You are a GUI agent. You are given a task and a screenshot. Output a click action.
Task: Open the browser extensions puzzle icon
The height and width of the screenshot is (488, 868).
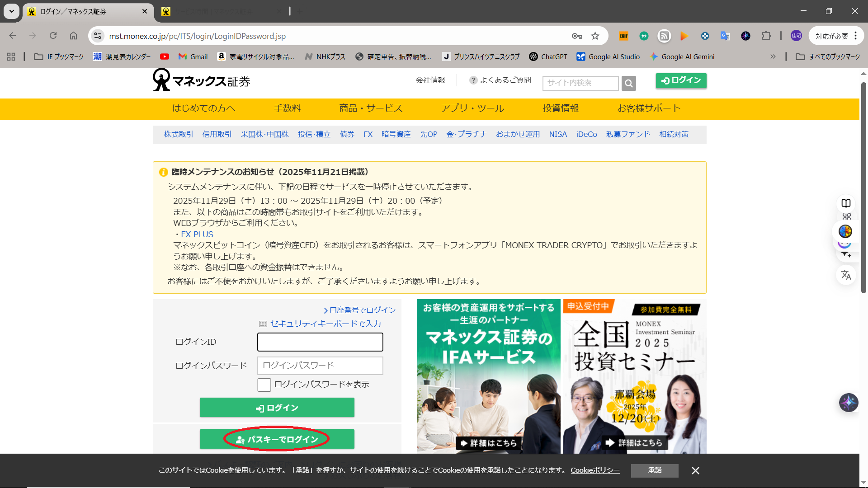766,36
